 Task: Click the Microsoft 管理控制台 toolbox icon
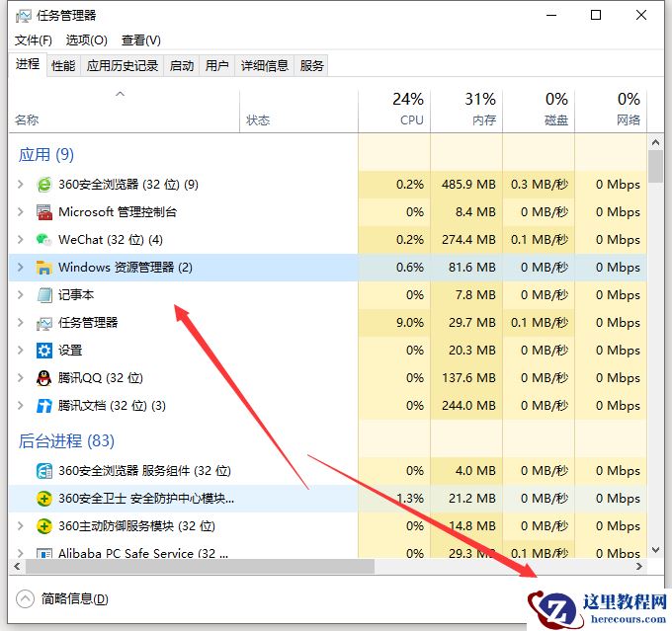coord(44,212)
